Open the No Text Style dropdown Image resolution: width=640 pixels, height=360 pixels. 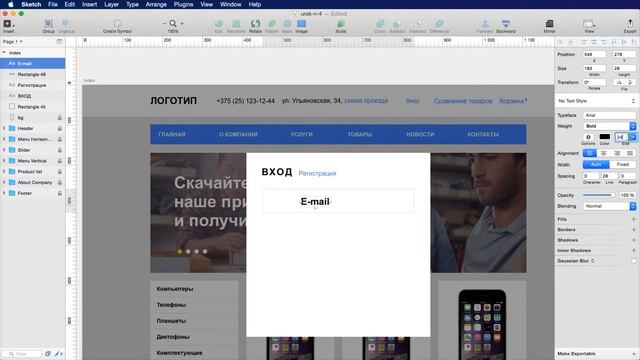(x=597, y=101)
